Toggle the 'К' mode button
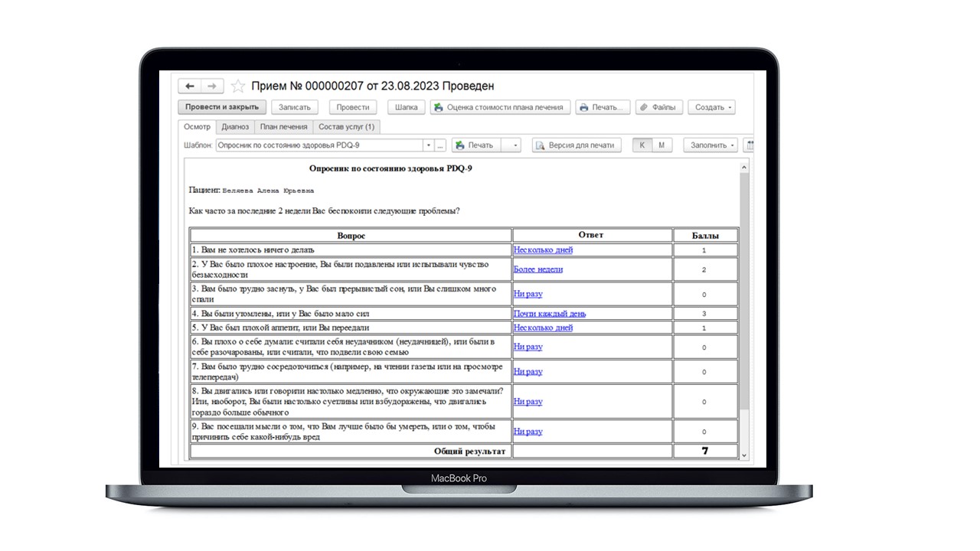Screen dimensions: 980x551 point(642,145)
